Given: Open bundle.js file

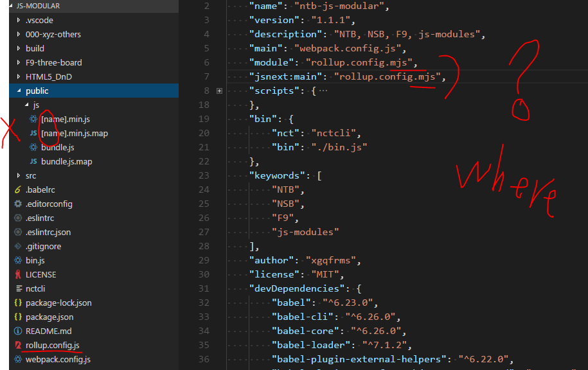Looking at the screenshot, I should pos(58,147).
